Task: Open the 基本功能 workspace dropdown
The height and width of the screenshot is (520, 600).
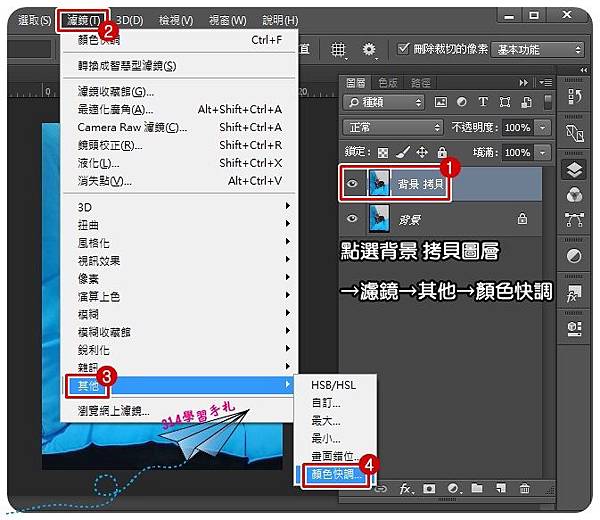Action: pos(538,50)
